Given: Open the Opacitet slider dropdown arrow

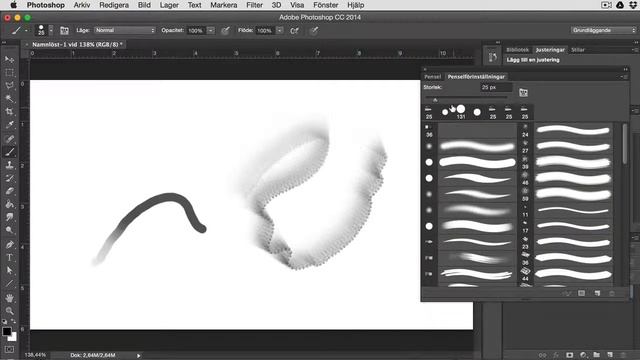Looking at the screenshot, I should (x=211, y=31).
